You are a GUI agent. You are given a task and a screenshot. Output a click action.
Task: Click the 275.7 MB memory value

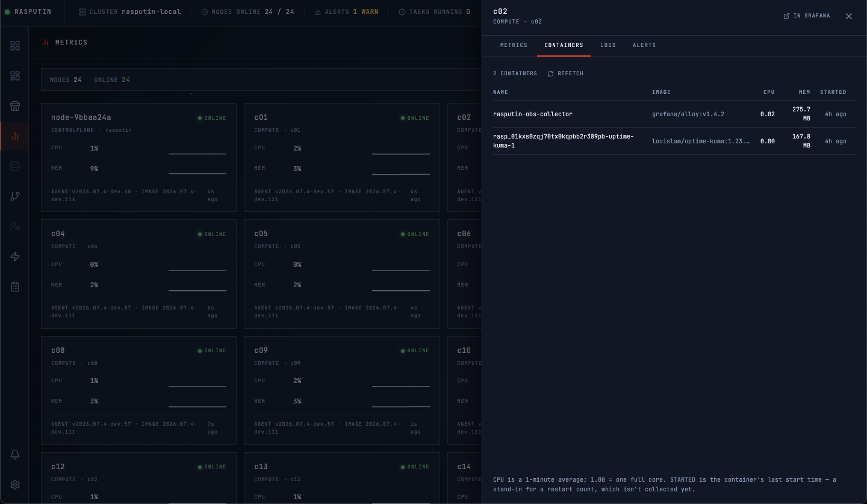(x=801, y=114)
